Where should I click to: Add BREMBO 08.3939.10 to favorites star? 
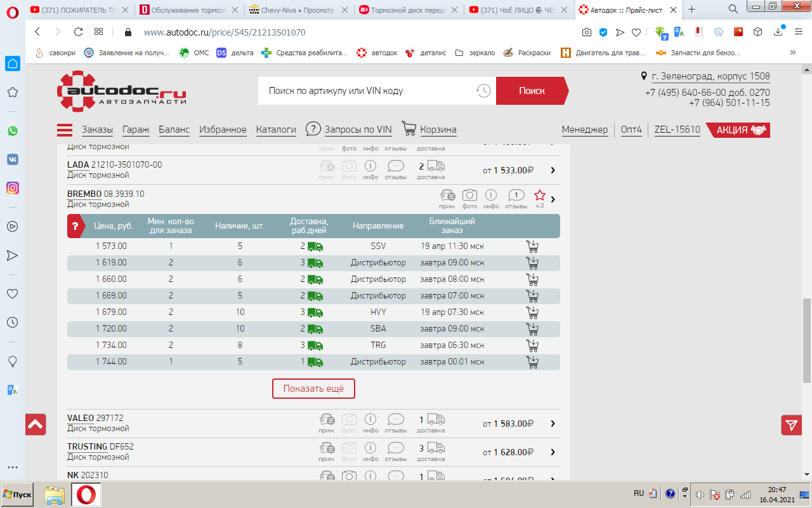tap(540, 195)
